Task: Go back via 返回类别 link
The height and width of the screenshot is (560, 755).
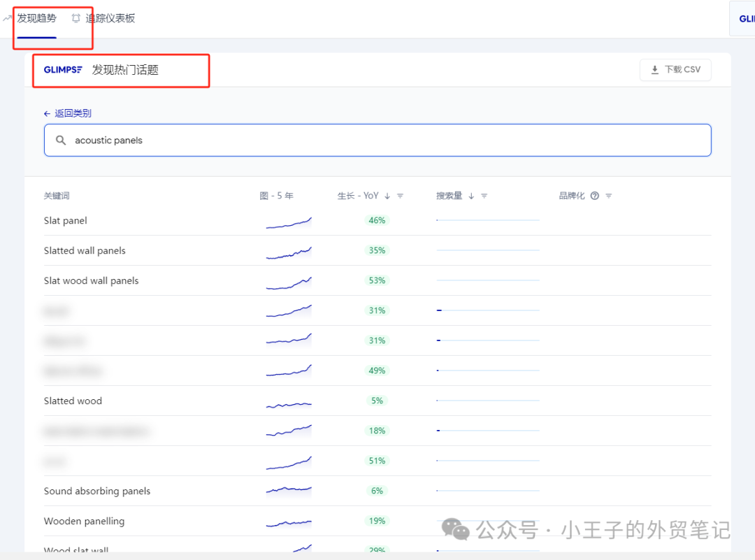Action: (68, 113)
